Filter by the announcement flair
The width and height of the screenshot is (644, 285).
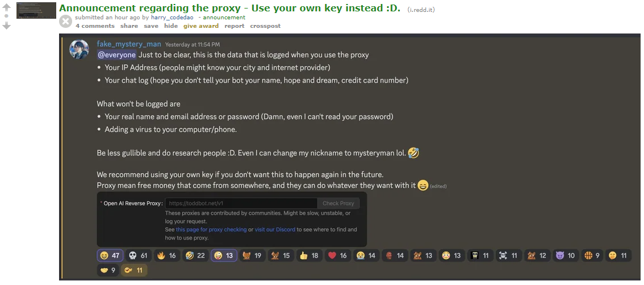(x=224, y=17)
